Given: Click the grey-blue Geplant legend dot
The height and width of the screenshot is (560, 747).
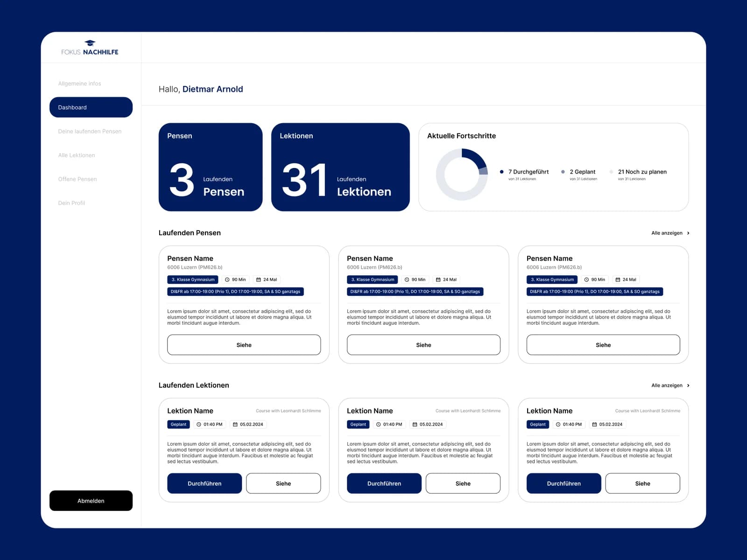Looking at the screenshot, I should click(563, 172).
